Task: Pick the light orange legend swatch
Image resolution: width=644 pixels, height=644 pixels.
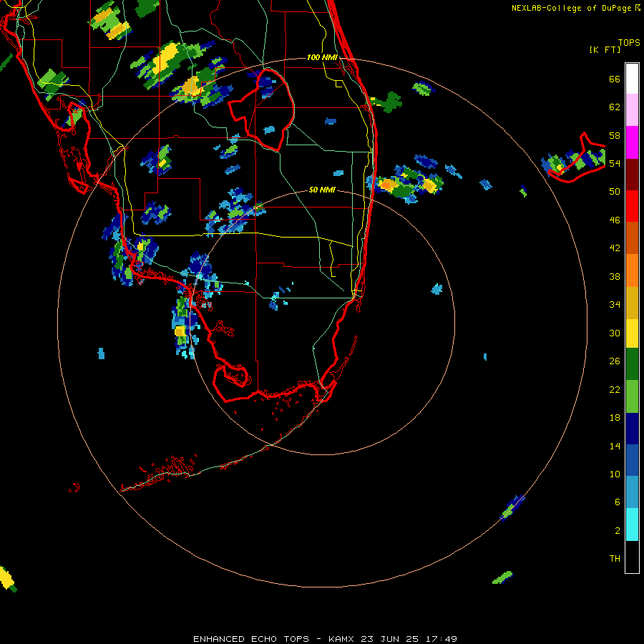Action: pos(632,270)
